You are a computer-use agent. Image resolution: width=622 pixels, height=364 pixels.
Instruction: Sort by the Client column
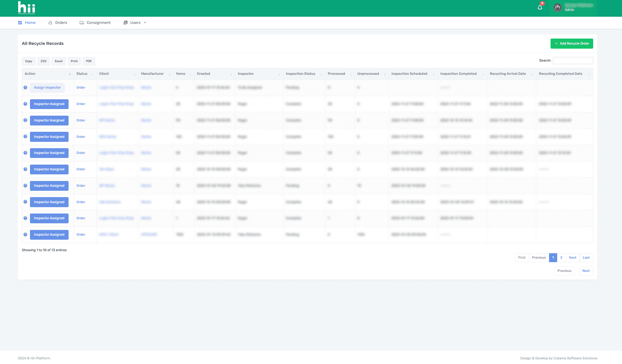pos(117,74)
